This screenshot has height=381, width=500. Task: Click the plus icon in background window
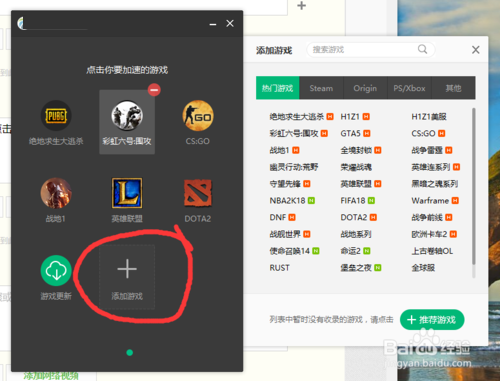301,5
